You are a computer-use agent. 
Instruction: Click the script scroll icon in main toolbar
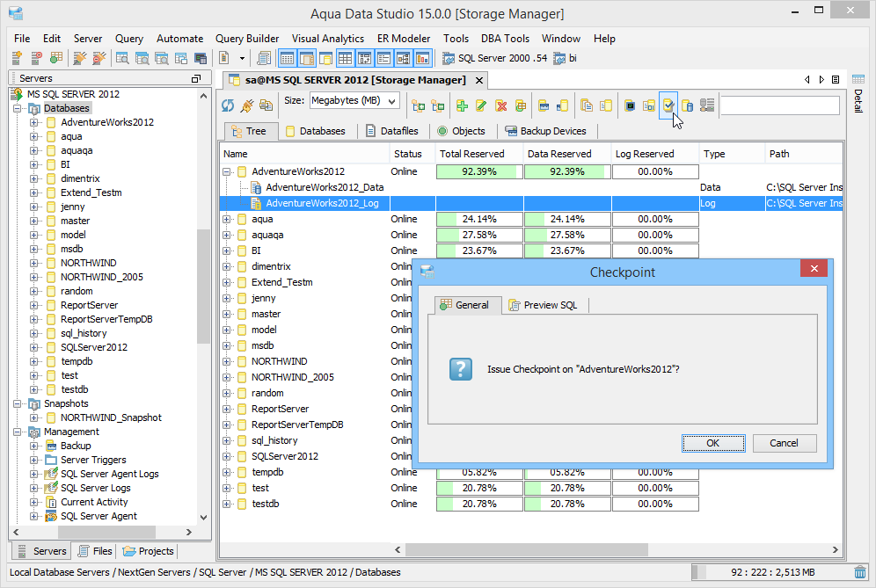point(264,57)
